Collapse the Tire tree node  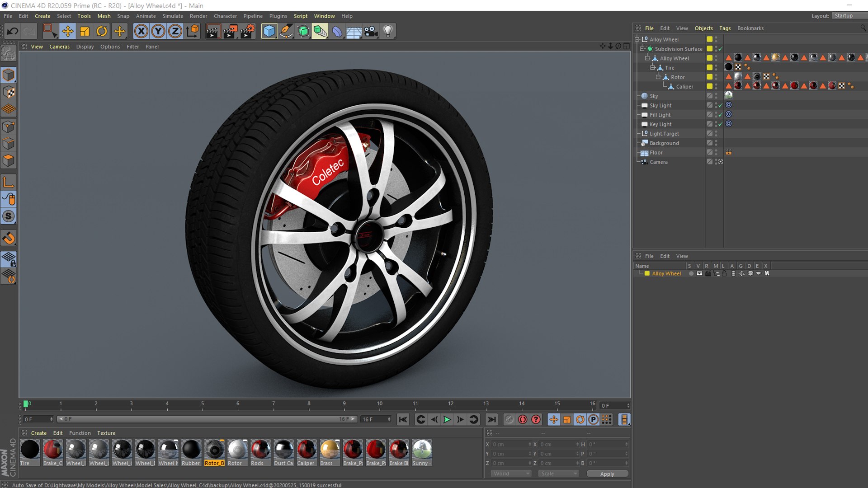pyautogui.click(x=652, y=68)
